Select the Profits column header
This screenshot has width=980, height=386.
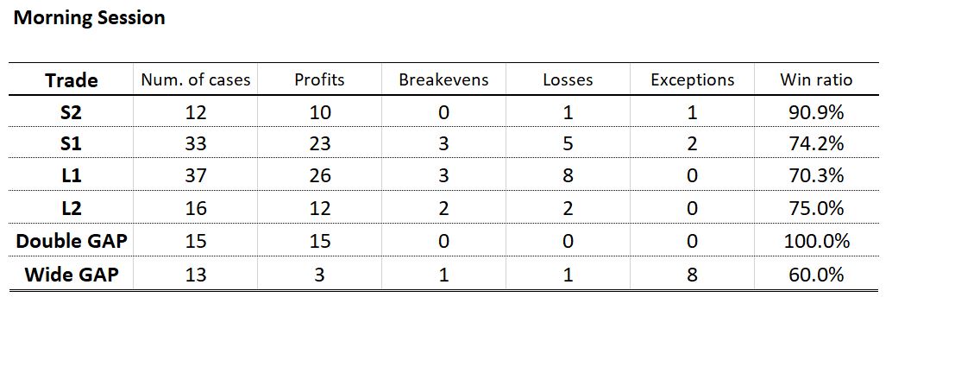319,80
